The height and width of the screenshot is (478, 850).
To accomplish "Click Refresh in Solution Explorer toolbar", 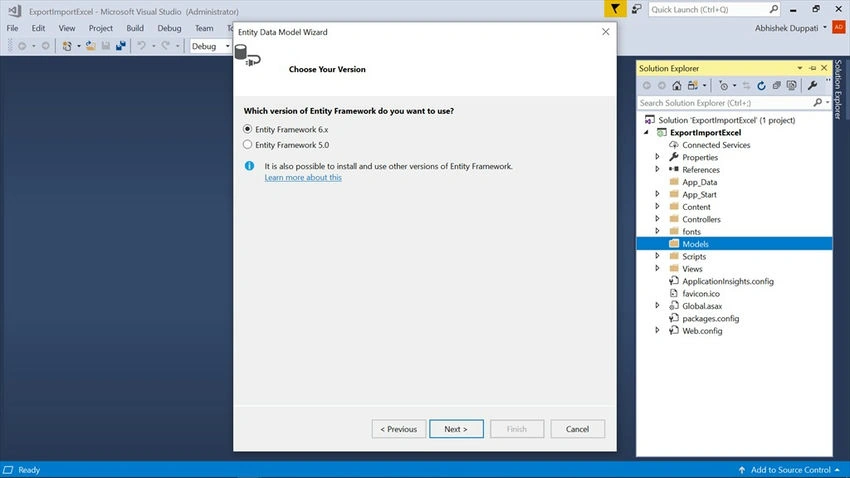I will (761, 86).
